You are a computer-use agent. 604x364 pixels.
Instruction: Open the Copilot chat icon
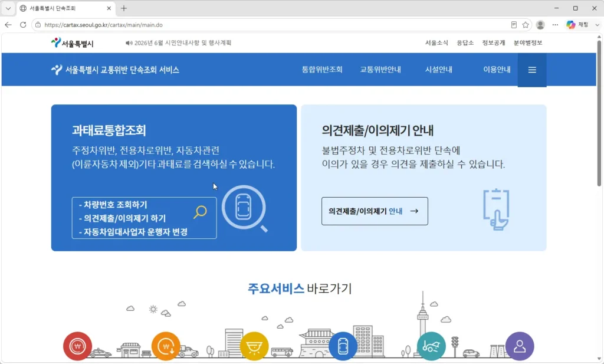tap(571, 25)
